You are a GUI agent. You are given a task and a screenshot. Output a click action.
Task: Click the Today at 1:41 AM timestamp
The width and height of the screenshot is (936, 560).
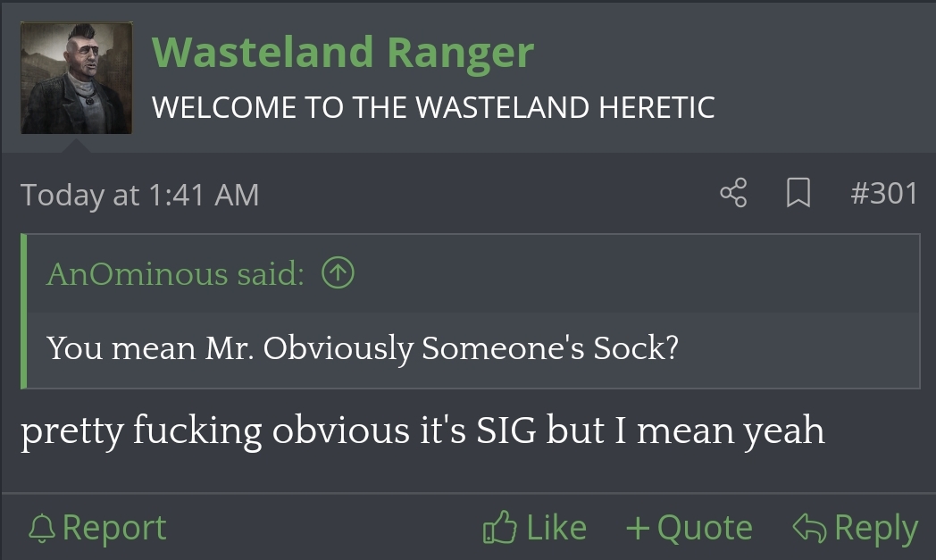coord(139,194)
